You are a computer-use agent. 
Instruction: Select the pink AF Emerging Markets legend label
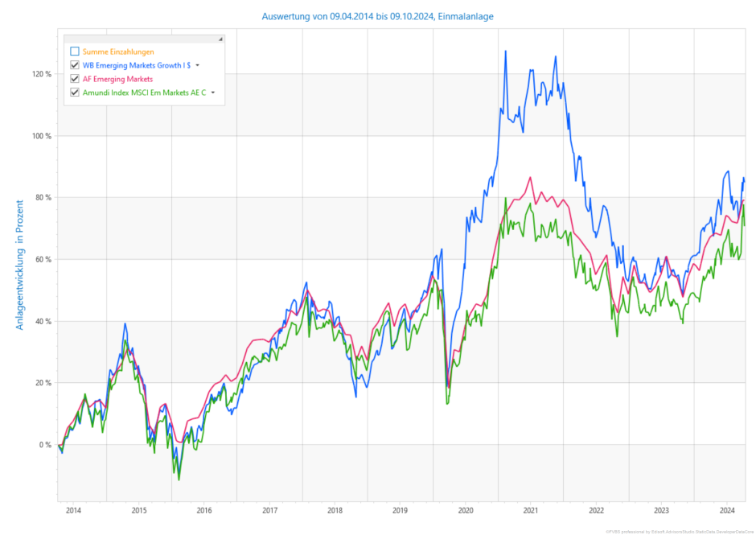[117, 79]
